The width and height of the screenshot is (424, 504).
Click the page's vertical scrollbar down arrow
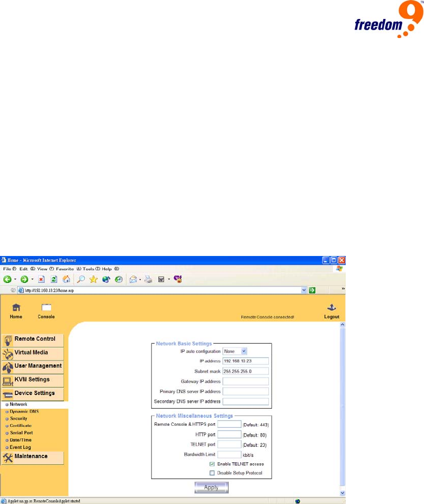341,493
